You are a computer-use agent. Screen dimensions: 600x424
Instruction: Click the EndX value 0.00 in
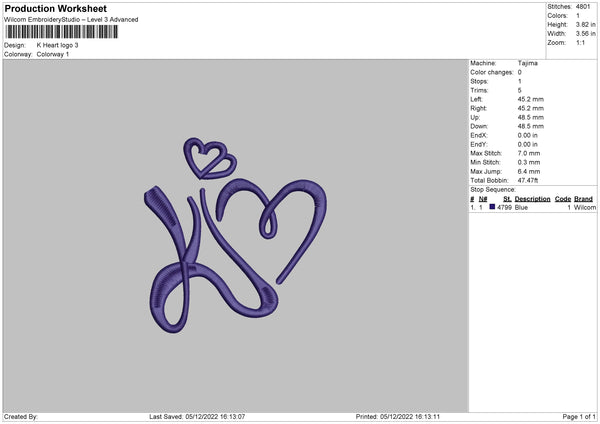528,135
